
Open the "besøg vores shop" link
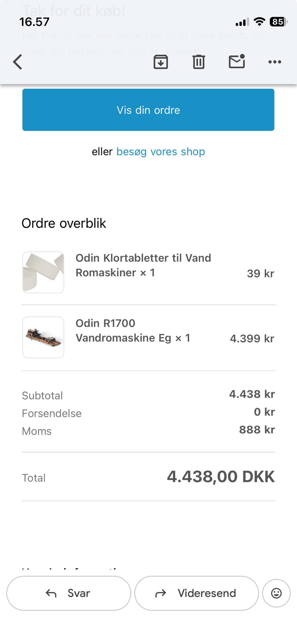pos(161,152)
